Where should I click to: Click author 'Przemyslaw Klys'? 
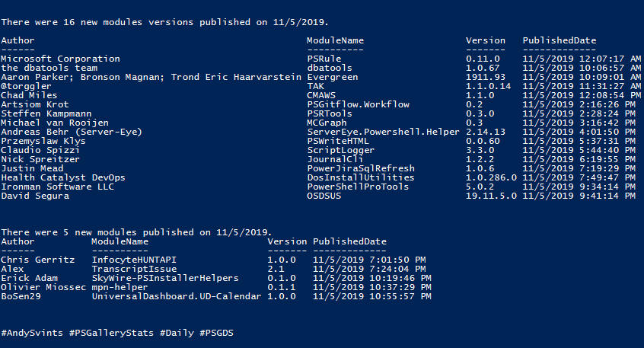point(43,141)
